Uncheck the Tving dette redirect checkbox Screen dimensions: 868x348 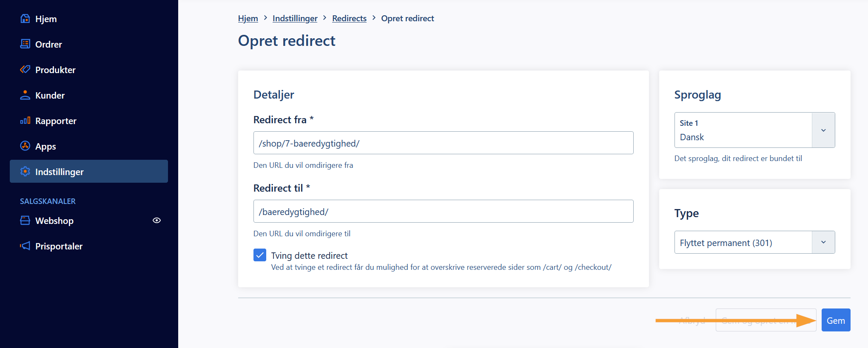pyautogui.click(x=260, y=255)
